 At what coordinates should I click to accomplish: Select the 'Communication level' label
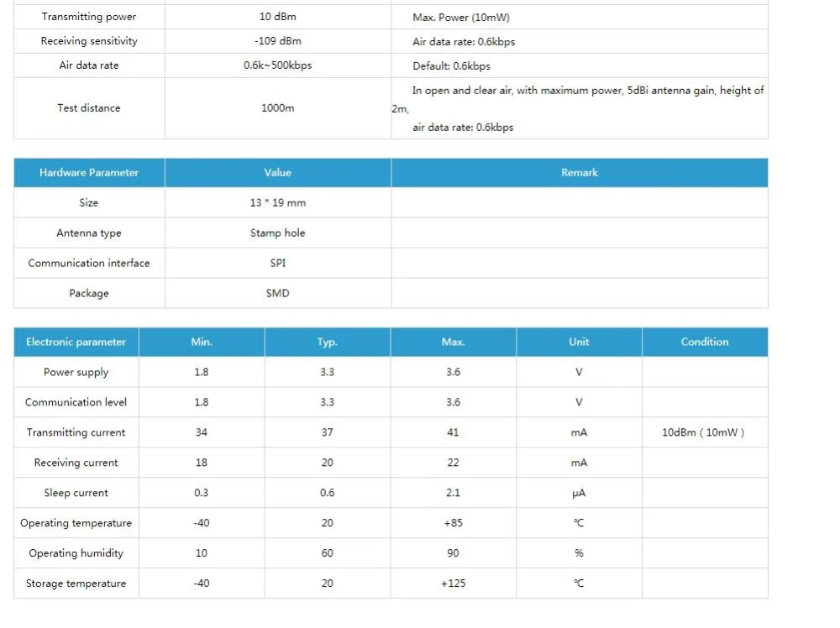(x=76, y=402)
